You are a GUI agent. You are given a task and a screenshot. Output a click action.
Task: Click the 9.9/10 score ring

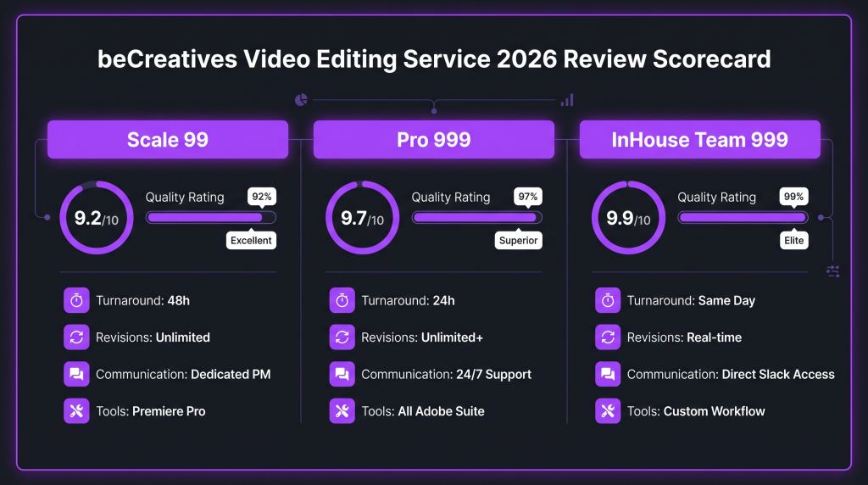click(x=628, y=218)
